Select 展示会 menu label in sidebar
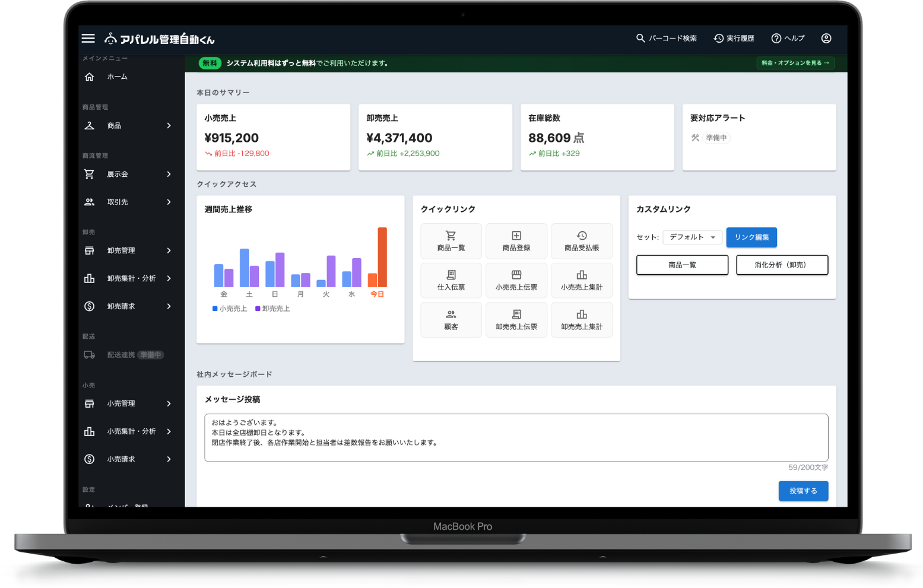 click(x=118, y=174)
